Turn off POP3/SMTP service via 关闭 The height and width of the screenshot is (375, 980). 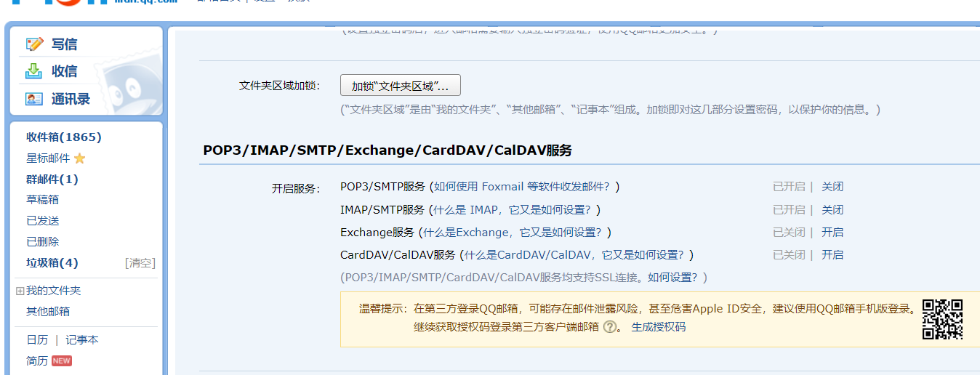tap(832, 187)
